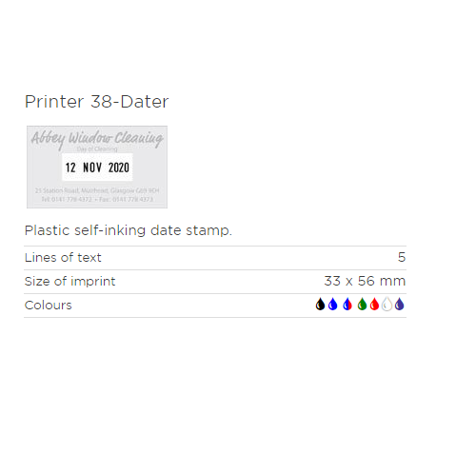Choose the solid blue ink drop
The image size is (476, 474).
pos(333,304)
